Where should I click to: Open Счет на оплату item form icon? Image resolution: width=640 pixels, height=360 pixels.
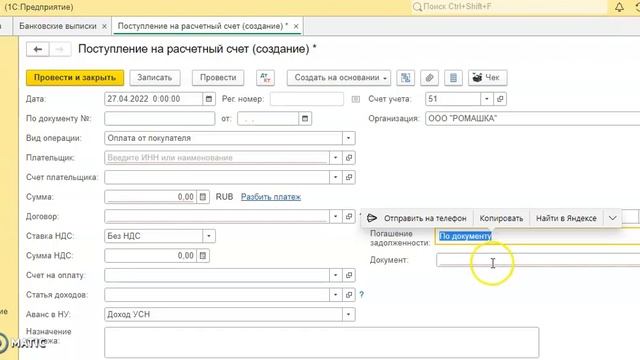349,275
